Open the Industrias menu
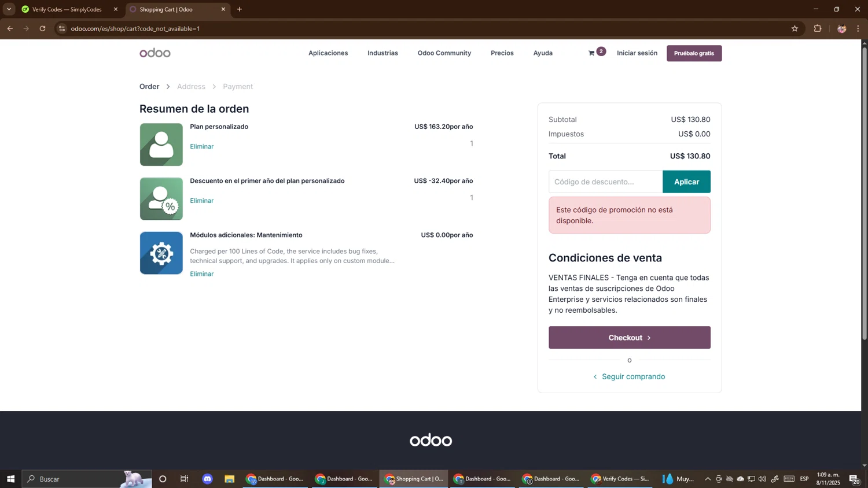This screenshot has width=868, height=488. coord(382,53)
